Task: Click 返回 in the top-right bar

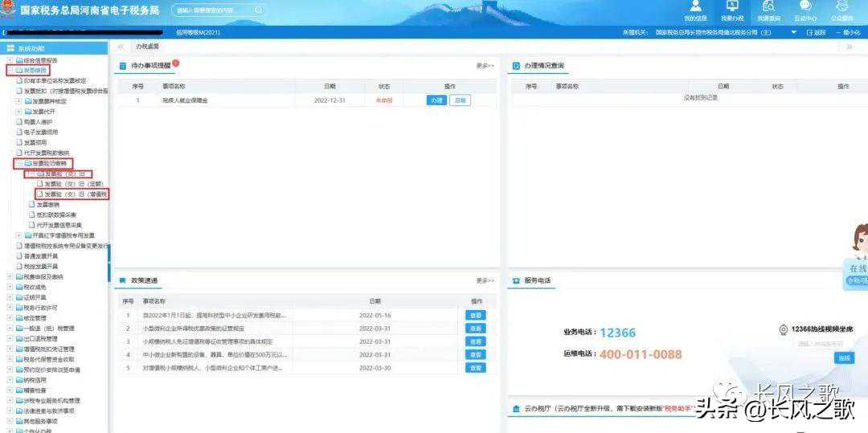Action: click(x=816, y=33)
